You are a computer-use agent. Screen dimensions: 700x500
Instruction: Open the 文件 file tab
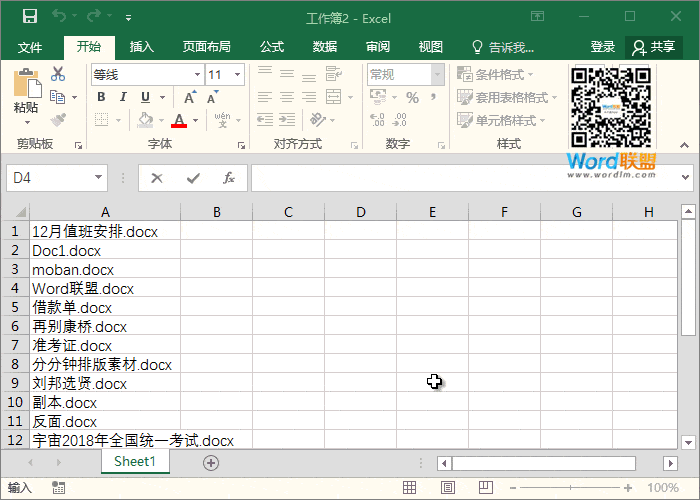[x=30, y=47]
